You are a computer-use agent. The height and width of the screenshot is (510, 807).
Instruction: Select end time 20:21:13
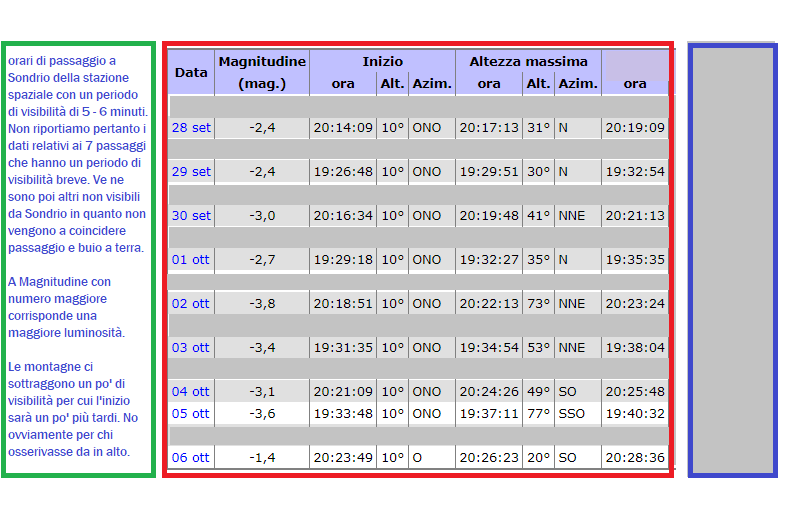coord(635,216)
